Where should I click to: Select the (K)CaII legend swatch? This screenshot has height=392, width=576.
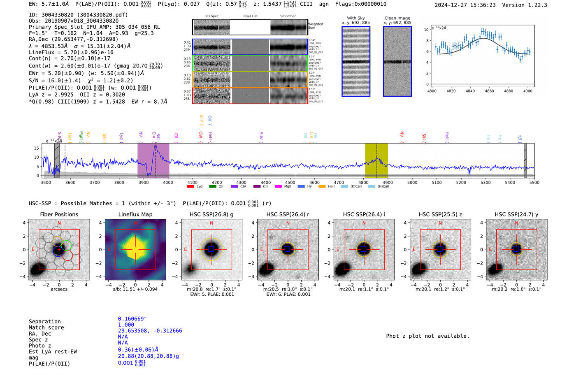click(x=345, y=186)
